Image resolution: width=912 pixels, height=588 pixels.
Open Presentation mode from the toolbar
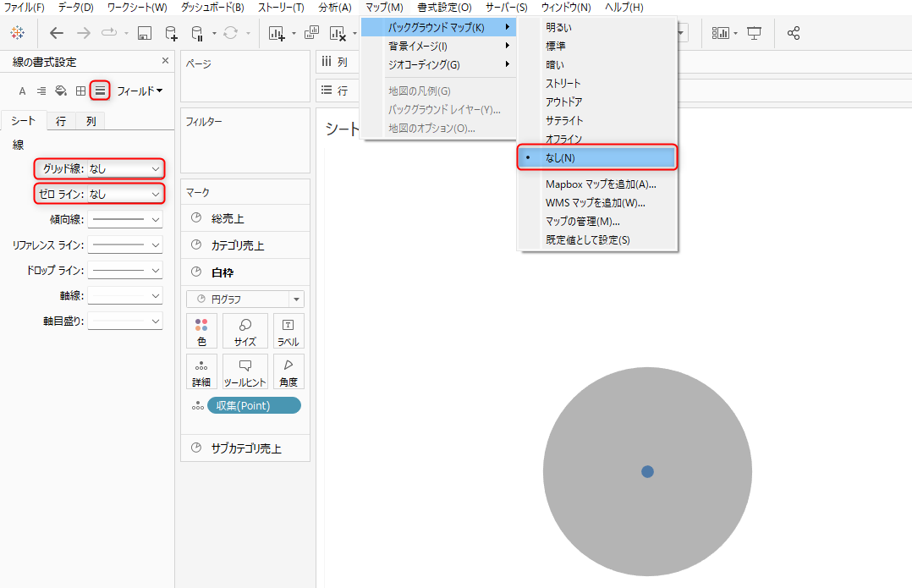pos(754,34)
